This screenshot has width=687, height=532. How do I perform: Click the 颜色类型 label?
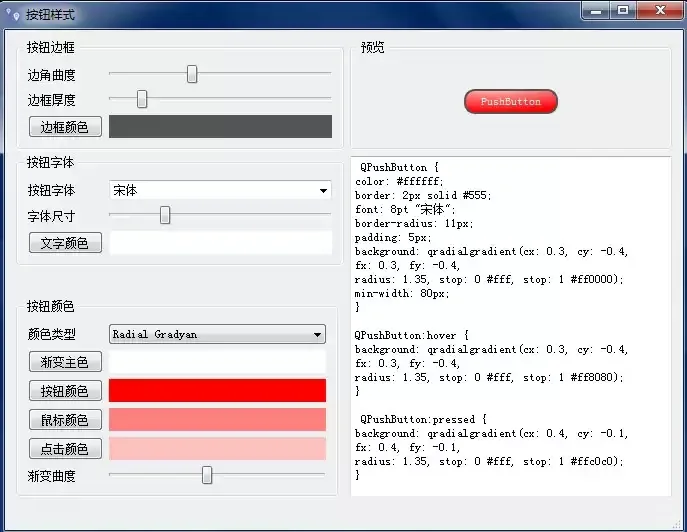click(51, 334)
